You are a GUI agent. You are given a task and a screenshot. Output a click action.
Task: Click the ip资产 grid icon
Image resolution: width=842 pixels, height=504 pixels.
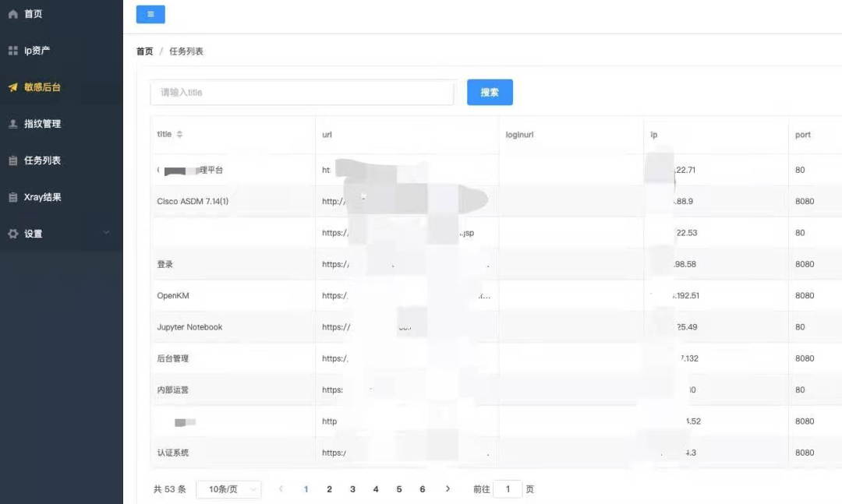pos(12,51)
